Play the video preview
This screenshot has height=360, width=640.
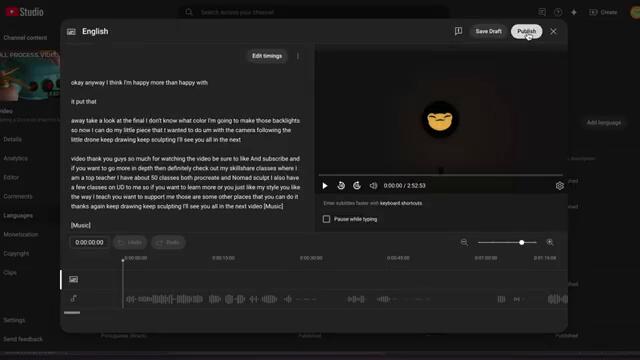click(325, 186)
